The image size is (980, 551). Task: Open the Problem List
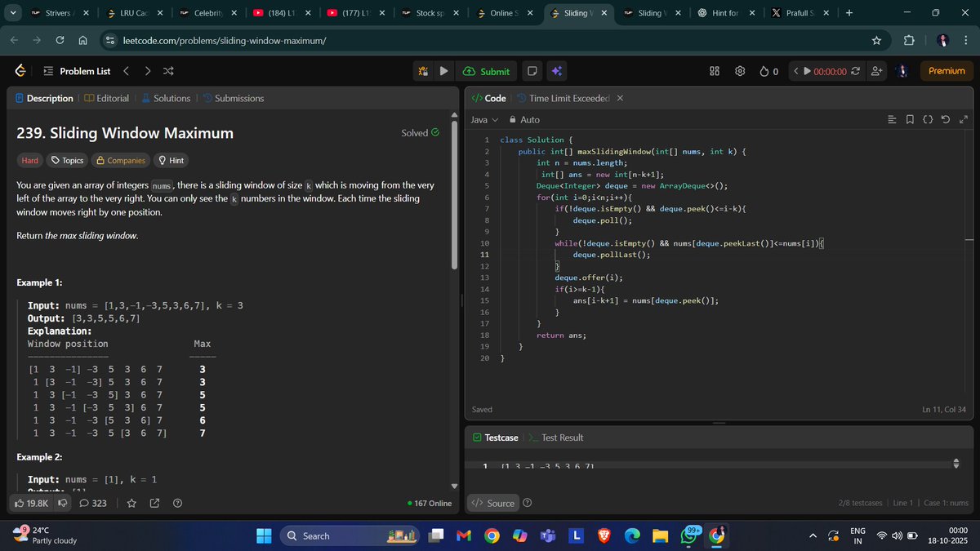pos(77,71)
